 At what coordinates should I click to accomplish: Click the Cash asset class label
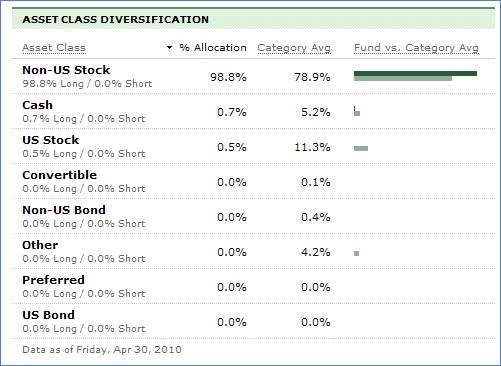pyautogui.click(x=37, y=105)
